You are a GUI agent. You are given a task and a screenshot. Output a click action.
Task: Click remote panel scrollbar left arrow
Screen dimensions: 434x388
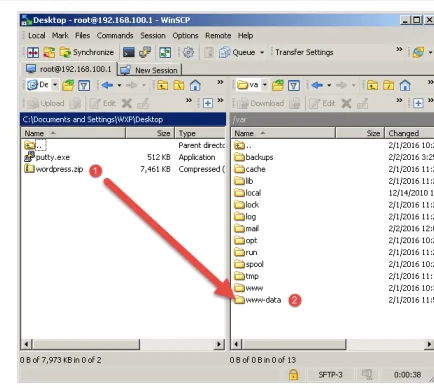(x=236, y=344)
